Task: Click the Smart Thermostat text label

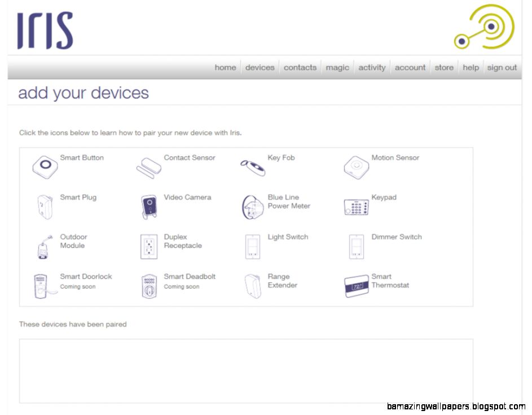Action: (390, 281)
